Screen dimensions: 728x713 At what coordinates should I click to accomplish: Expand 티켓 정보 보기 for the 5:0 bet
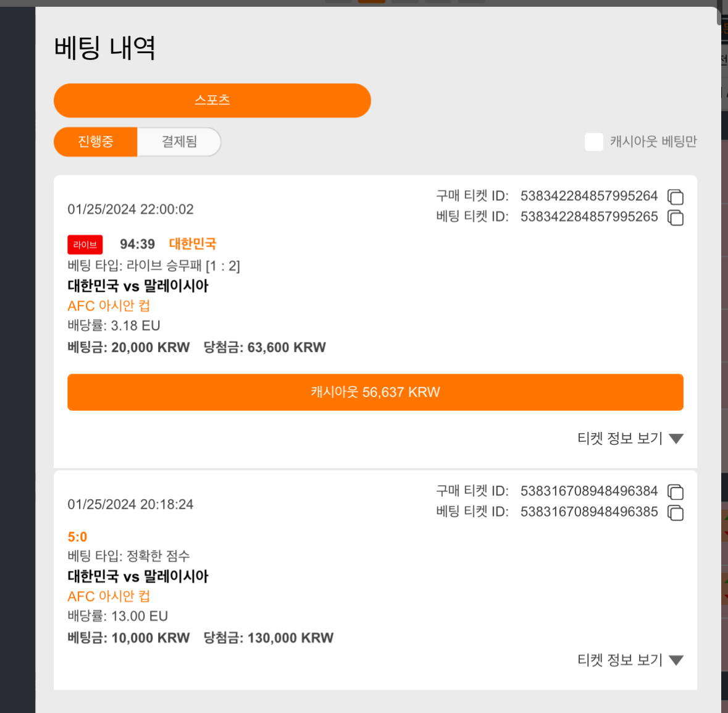click(x=630, y=660)
